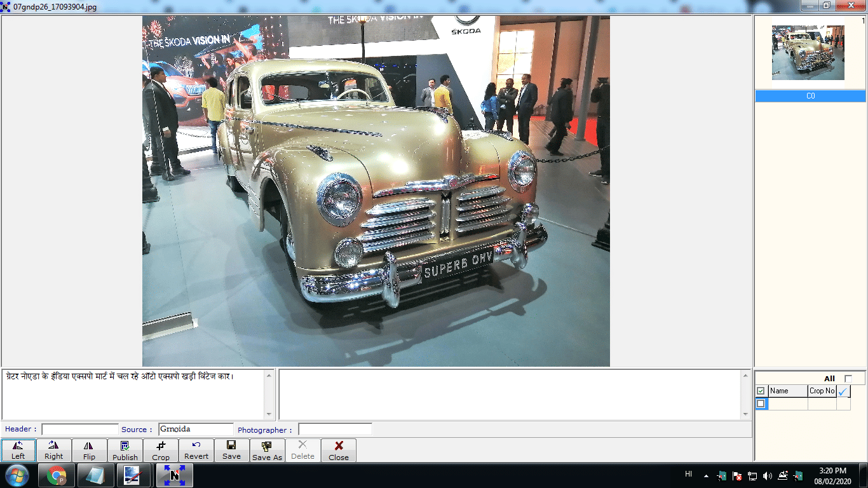Activate the Crop tool

click(161, 451)
